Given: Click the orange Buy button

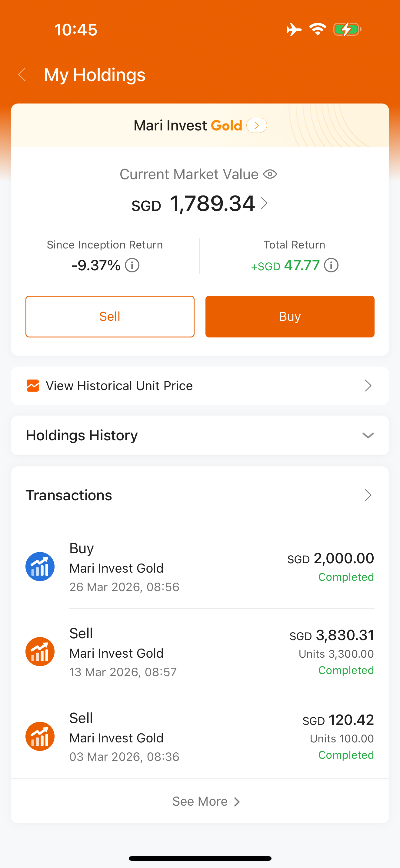Looking at the screenshot, I should click(x=290, y=316).
